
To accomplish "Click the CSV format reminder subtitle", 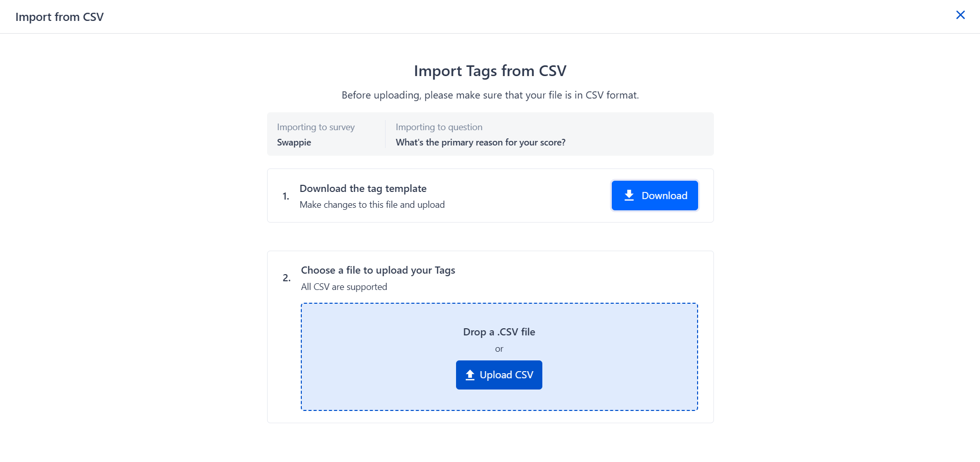I will (x=490, y=95).
